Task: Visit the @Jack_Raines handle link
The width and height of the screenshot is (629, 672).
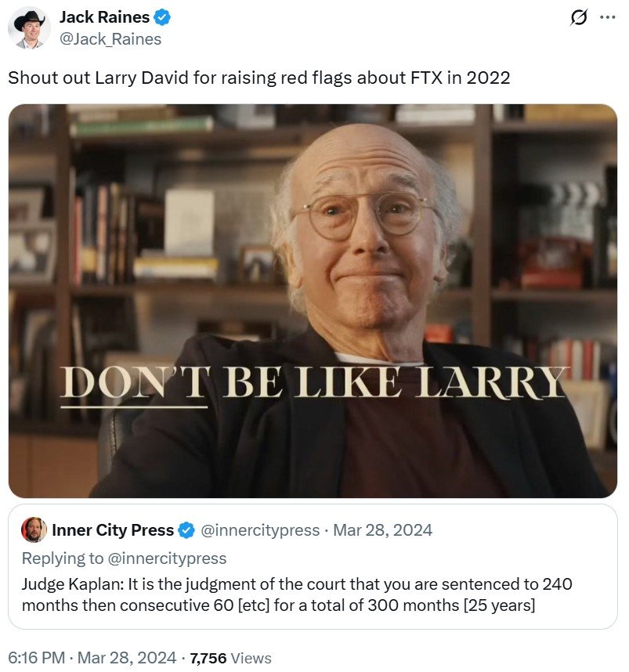Action: (110, 39)
